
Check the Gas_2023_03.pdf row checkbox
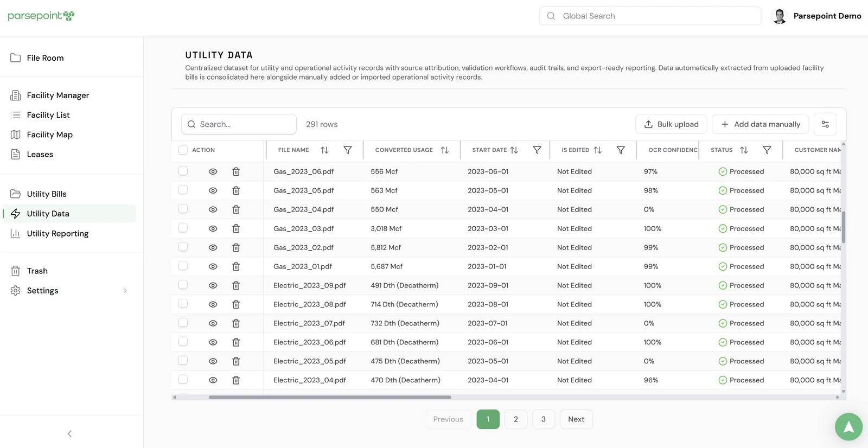pos(183,228)
